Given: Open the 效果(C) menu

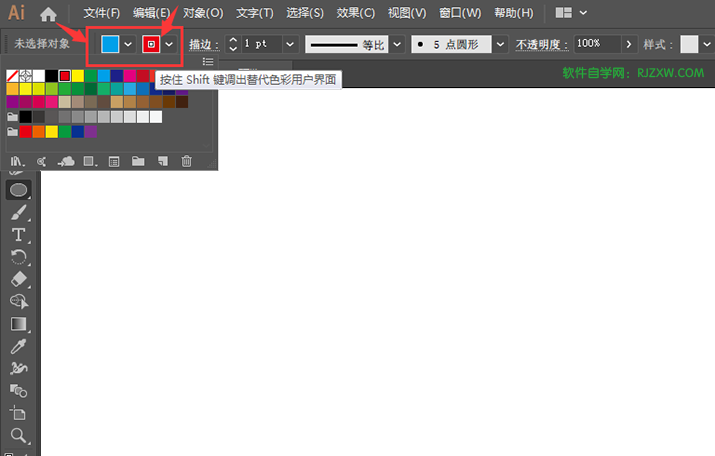Looking at the screenshot, I should coord(355,13).
